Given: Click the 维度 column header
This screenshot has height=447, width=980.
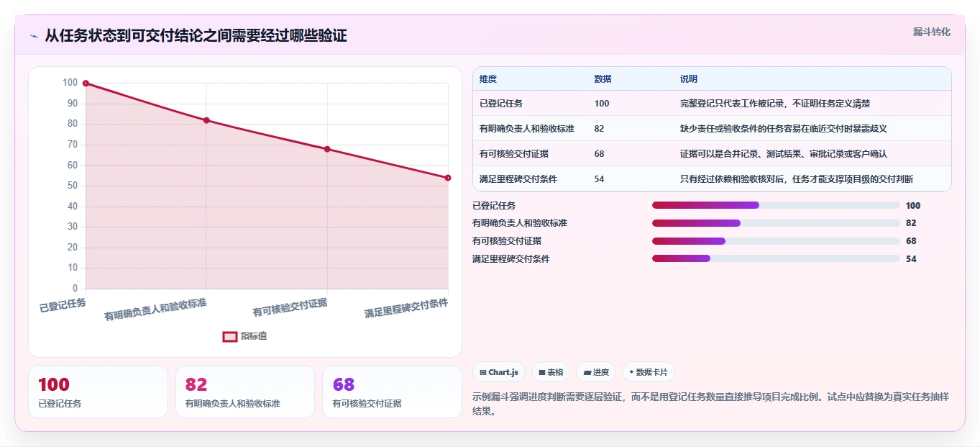Looking at the screenshot, I should 488,79.
